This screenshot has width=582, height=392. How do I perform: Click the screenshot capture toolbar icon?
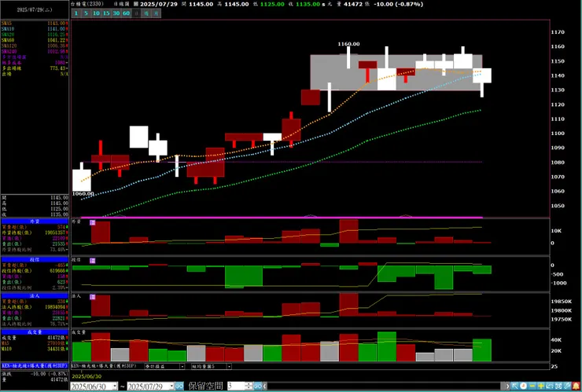click(x=558, y=386)
